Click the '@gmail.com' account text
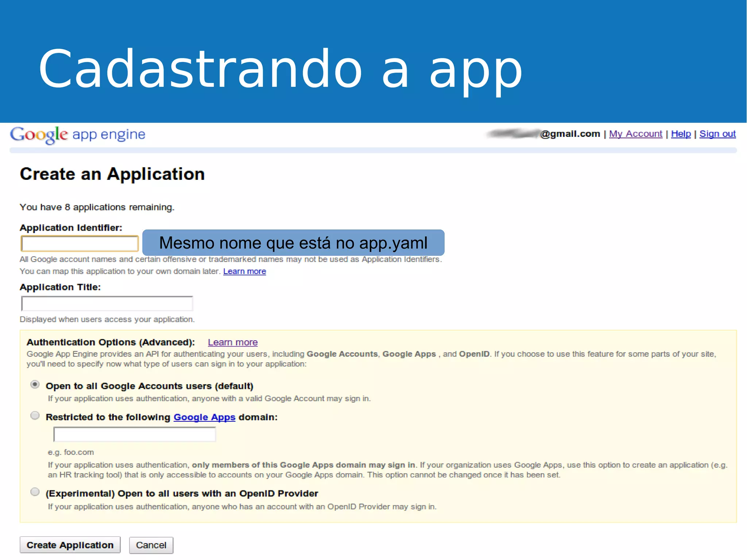This screenshot has height=560, width=747. (x=570, y=134)
